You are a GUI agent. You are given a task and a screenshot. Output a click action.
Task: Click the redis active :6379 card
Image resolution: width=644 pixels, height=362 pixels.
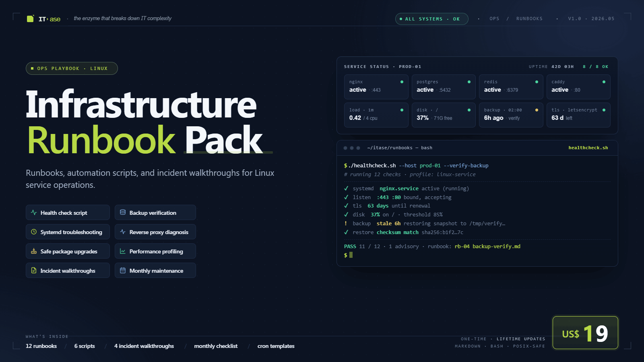pos(511,87)
